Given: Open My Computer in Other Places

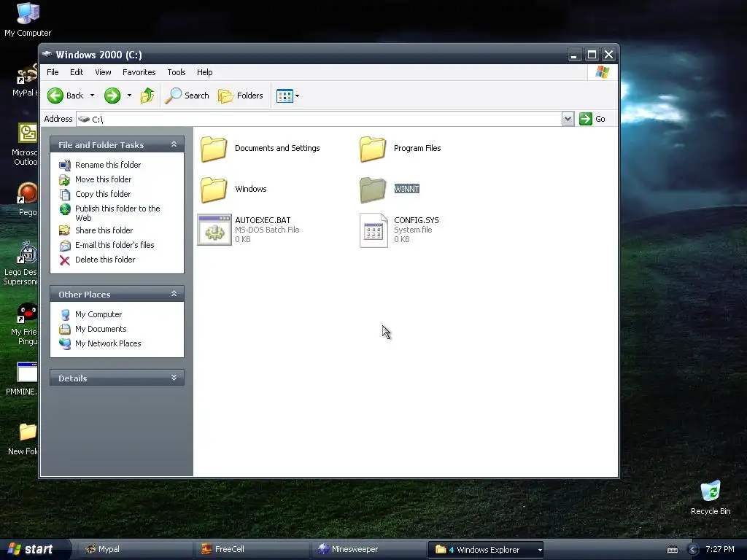Looking at the screenshot, I should point(98,315).
